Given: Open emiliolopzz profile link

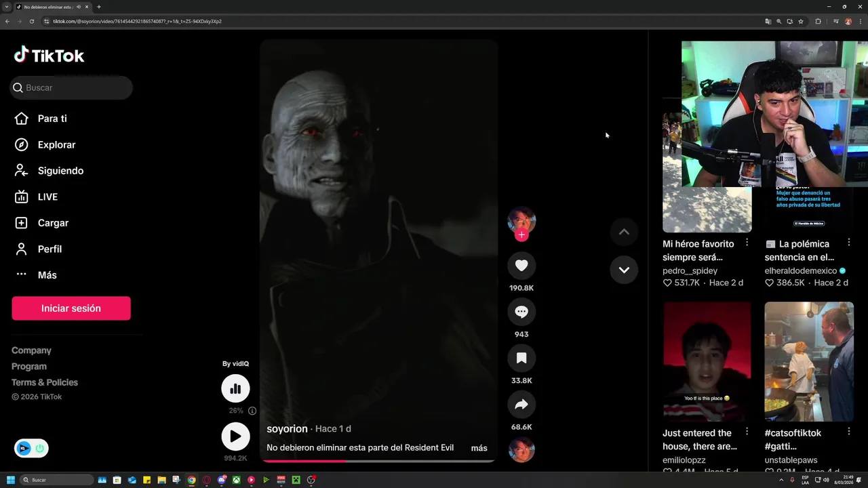Looking at the screenshot, I should pyautogui.click(x=684, y=460).
